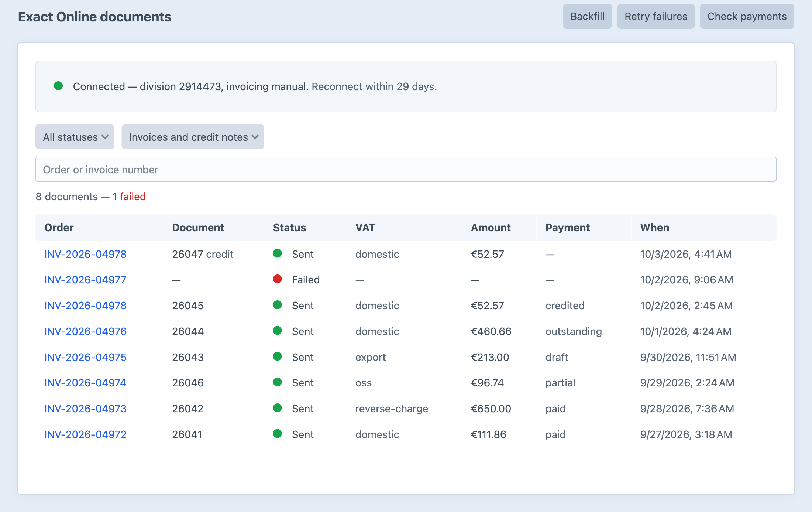The image size is (812, 512).
Task: Click the Payment column header
Action: [568, 228]
